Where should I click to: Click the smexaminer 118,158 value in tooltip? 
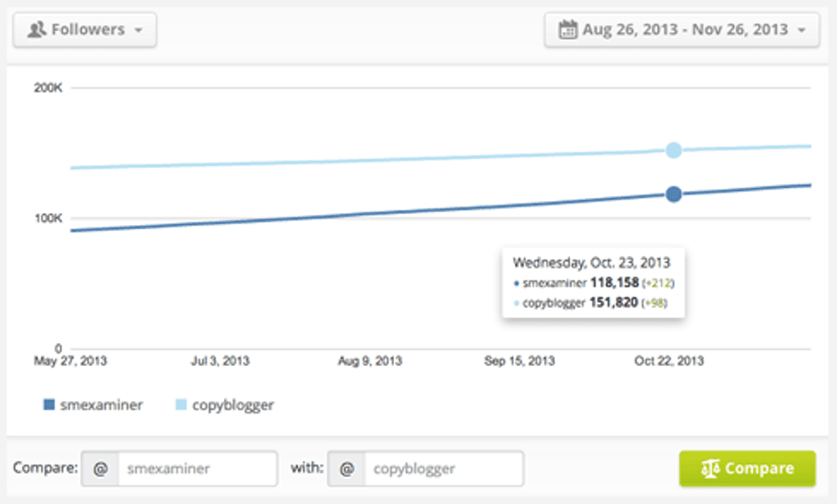tap(615, 283)
